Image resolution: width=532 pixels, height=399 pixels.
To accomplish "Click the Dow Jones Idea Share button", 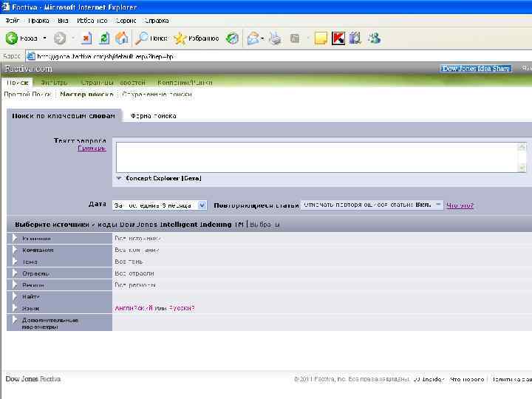I will coord(476,69).
